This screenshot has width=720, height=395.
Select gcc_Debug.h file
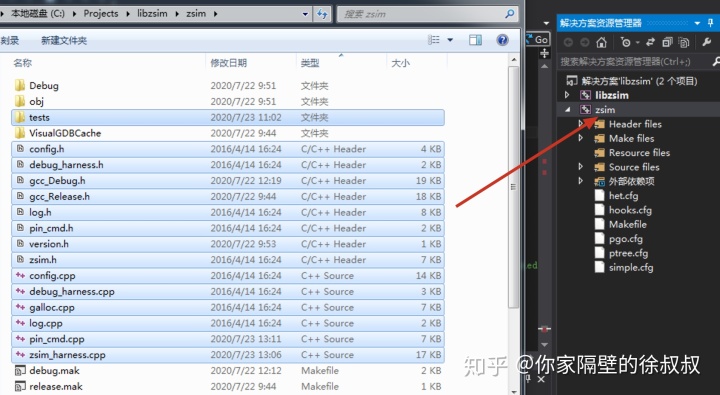(228, 181)
